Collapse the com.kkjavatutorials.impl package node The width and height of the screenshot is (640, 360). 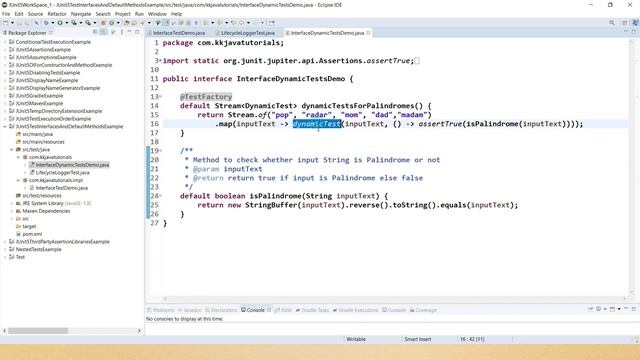pyautogui.click(x=18, y=180)
